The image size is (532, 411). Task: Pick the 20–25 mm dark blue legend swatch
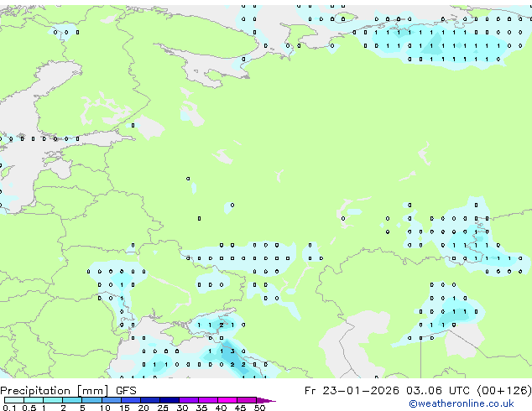click(150, 400)
